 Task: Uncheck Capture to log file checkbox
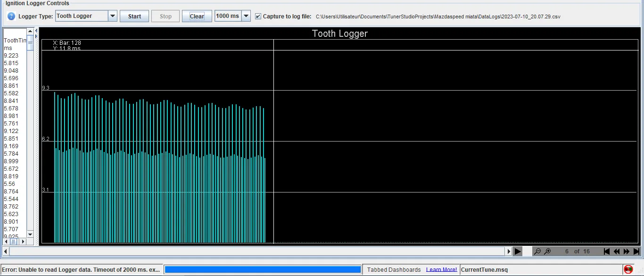click(258, 17)
